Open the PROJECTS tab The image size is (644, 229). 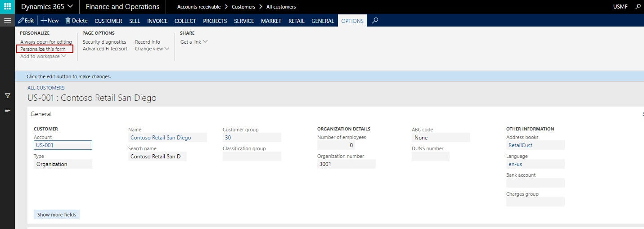pos(215,21)
